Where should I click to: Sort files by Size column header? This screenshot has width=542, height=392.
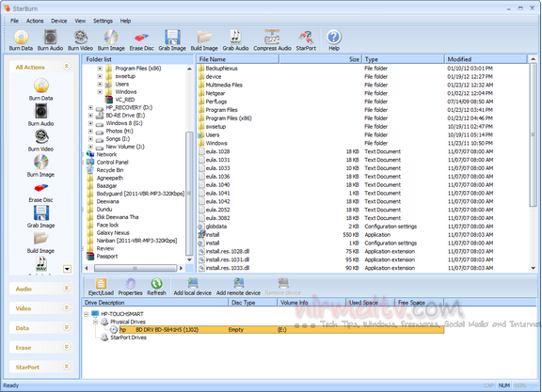click(x=321, y=59)
